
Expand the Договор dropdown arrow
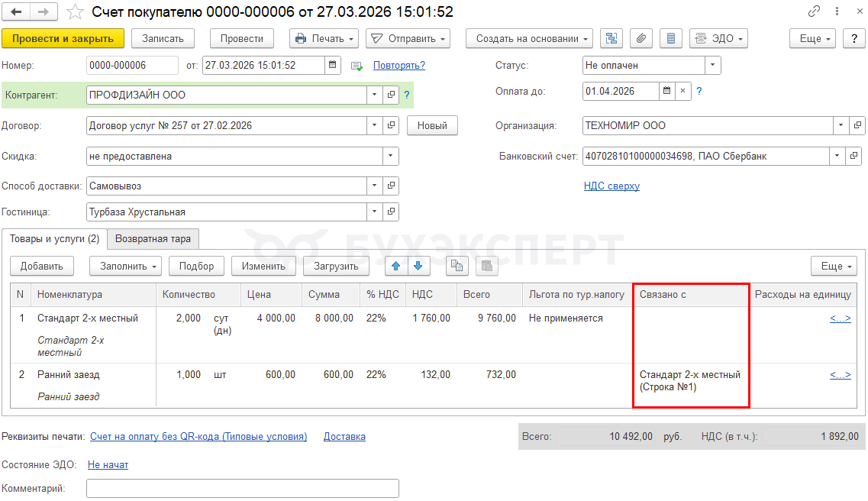click(x=375, y=126)
